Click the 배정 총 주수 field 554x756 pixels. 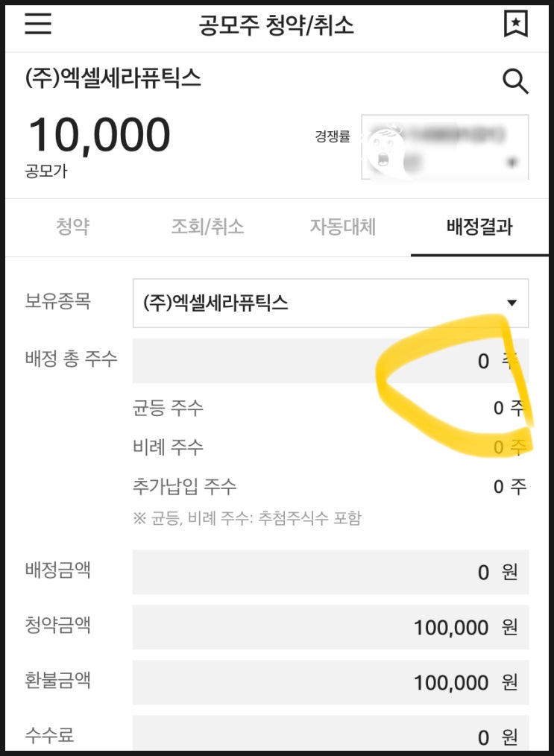pos(331,361)
